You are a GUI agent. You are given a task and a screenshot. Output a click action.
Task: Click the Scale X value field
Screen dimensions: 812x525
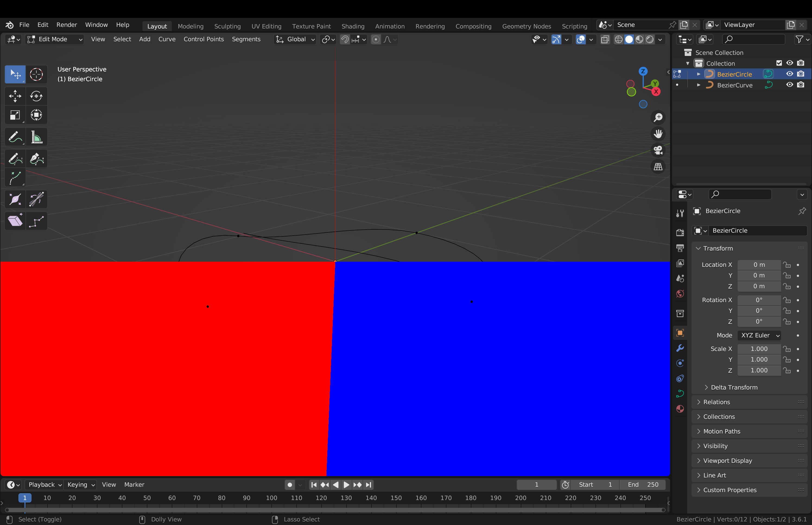click(759, 349)
